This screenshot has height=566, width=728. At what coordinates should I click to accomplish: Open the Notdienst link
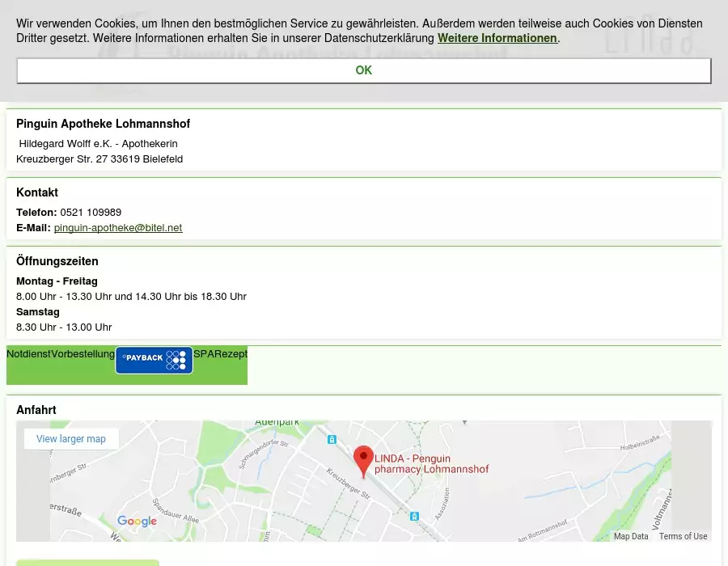click(28, 354)
